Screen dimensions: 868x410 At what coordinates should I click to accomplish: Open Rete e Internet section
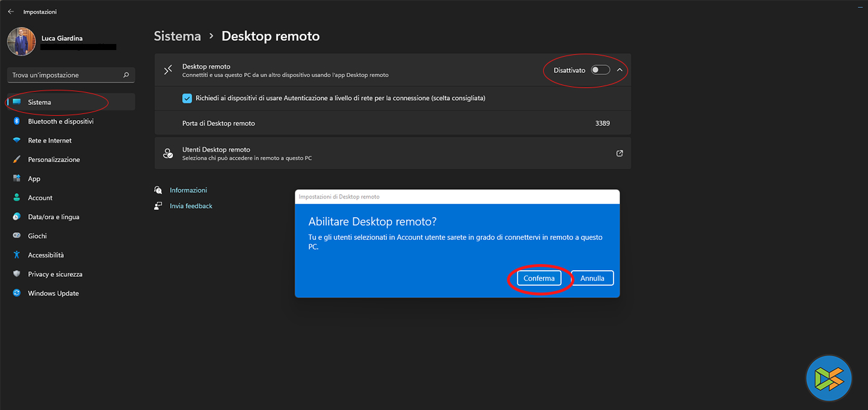49,140
